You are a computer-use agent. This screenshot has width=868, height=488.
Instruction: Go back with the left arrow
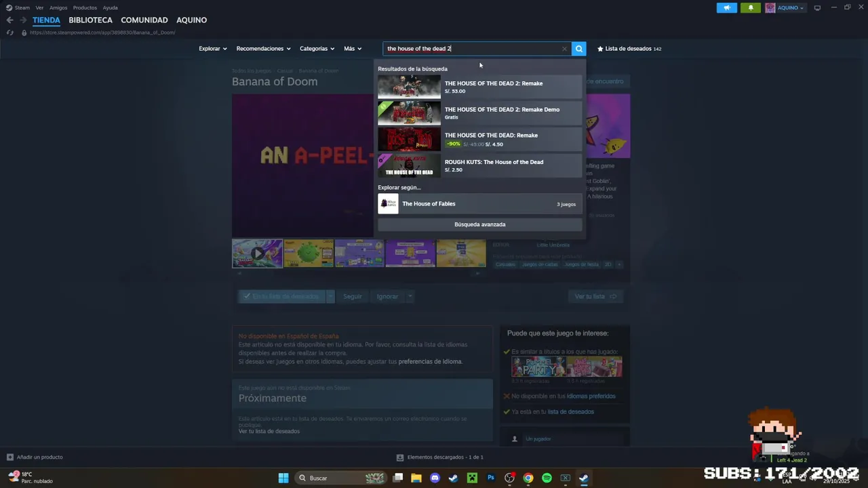pos(9,20)
